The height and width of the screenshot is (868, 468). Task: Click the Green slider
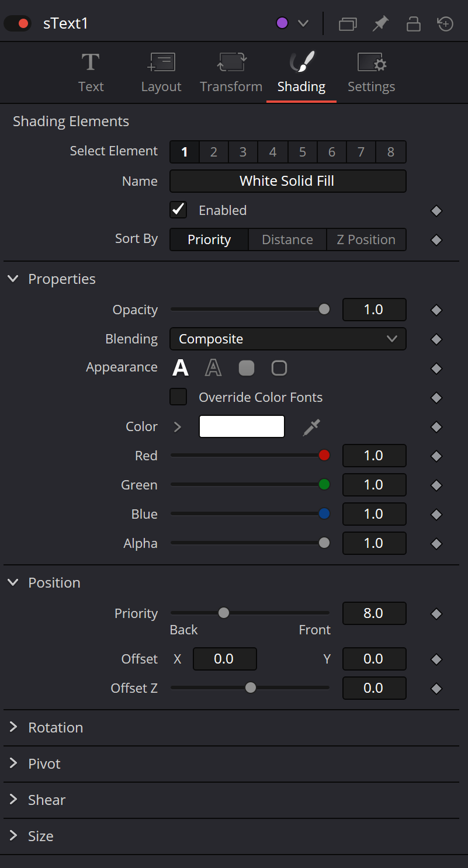pos(250,485)
